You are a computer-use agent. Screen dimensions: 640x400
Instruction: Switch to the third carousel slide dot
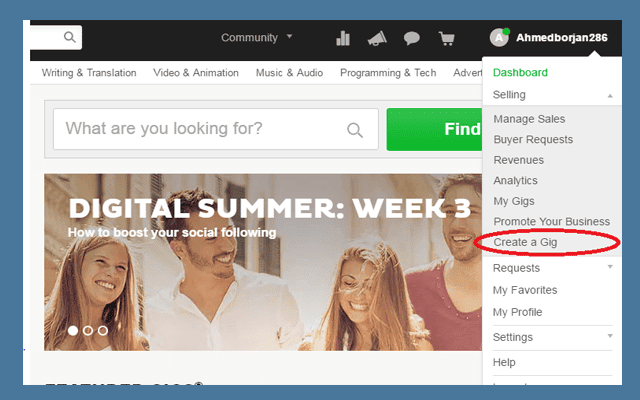pyautogui.click(x=103, y=330)
